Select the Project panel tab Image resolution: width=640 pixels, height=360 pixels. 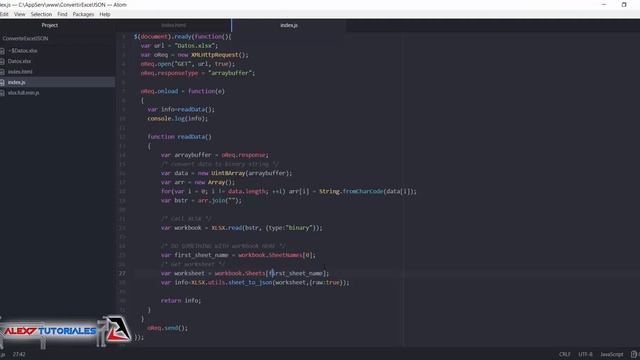(x=49, y=25)
